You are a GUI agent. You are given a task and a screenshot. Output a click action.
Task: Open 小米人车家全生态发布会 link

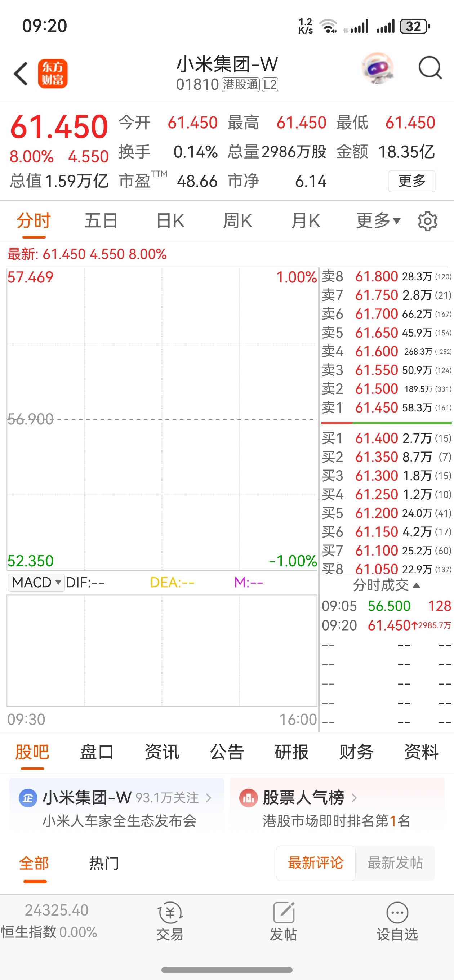[119, 821]
